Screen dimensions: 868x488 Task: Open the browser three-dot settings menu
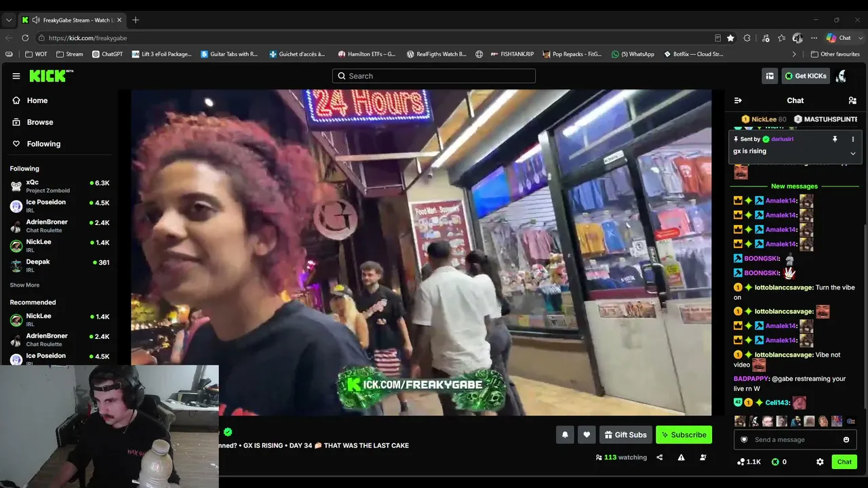point(814,38)
